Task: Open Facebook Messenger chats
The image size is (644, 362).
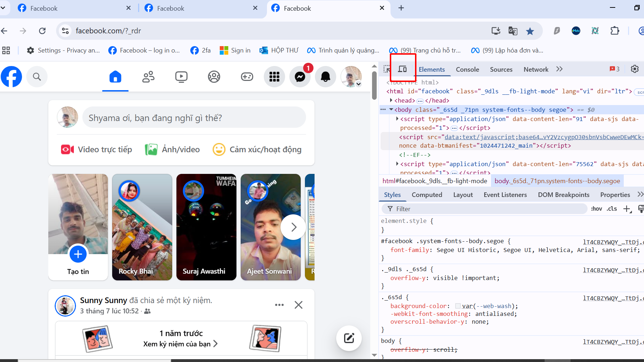Action: click(300, 77)
